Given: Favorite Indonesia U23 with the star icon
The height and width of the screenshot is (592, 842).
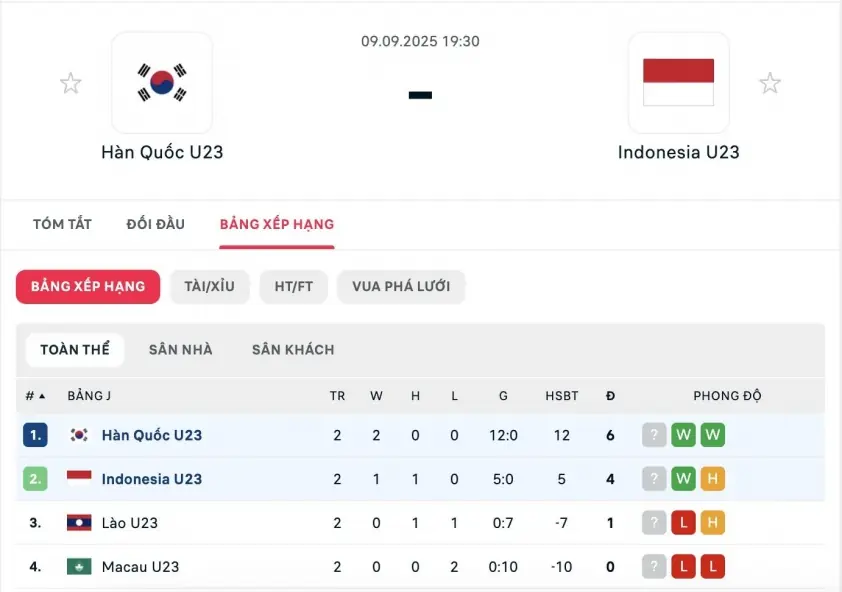Looking at the screenshot, I should (770, 83).
